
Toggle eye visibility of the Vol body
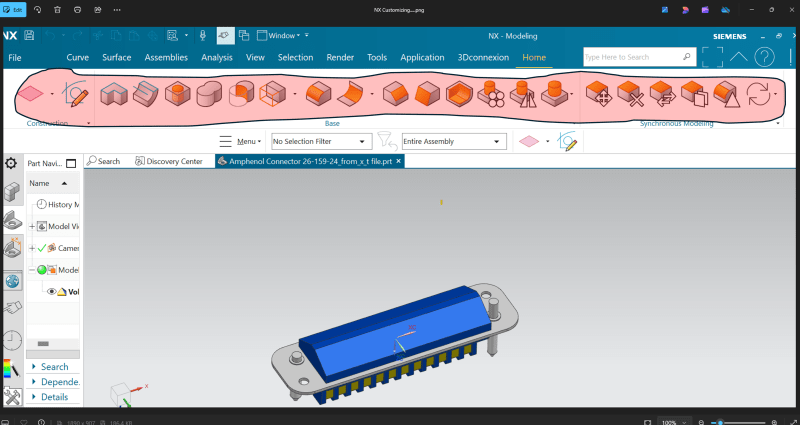point(51,292)
